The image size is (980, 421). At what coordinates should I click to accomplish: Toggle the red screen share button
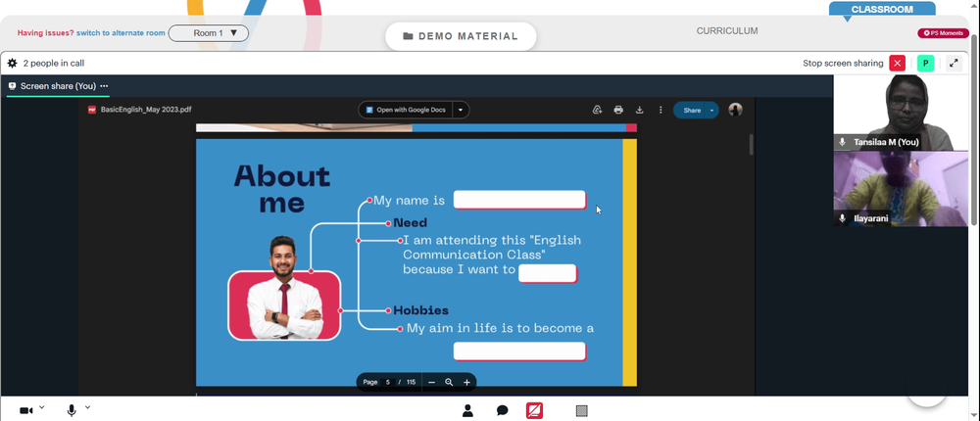tap(534, 410)
